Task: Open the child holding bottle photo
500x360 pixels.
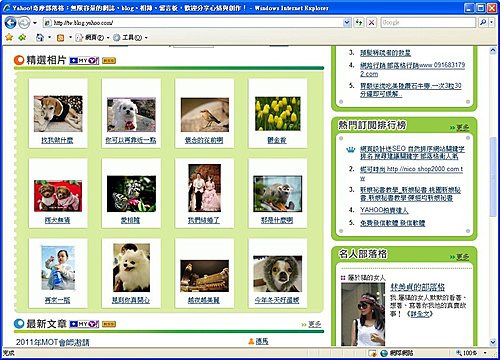Action: [x=58, y=268]
